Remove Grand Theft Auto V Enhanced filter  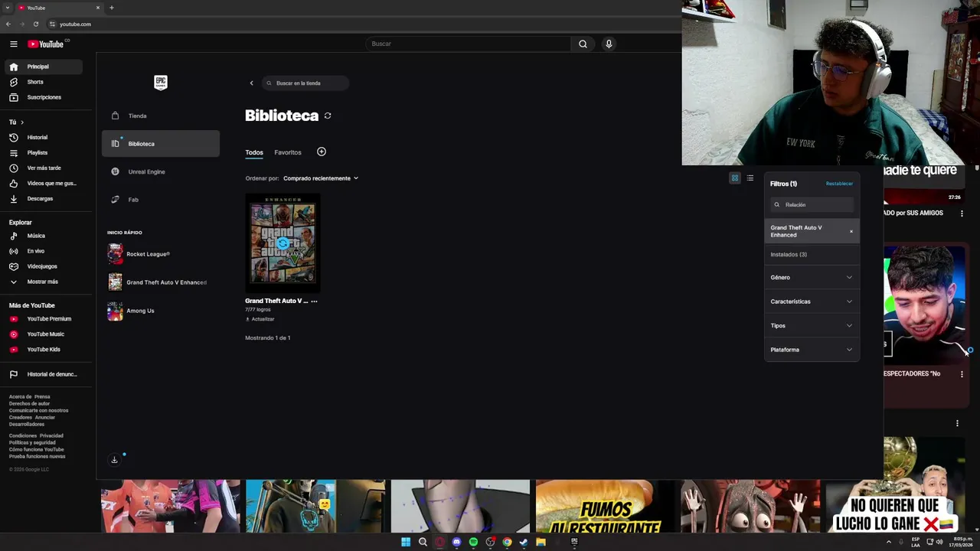851,232
